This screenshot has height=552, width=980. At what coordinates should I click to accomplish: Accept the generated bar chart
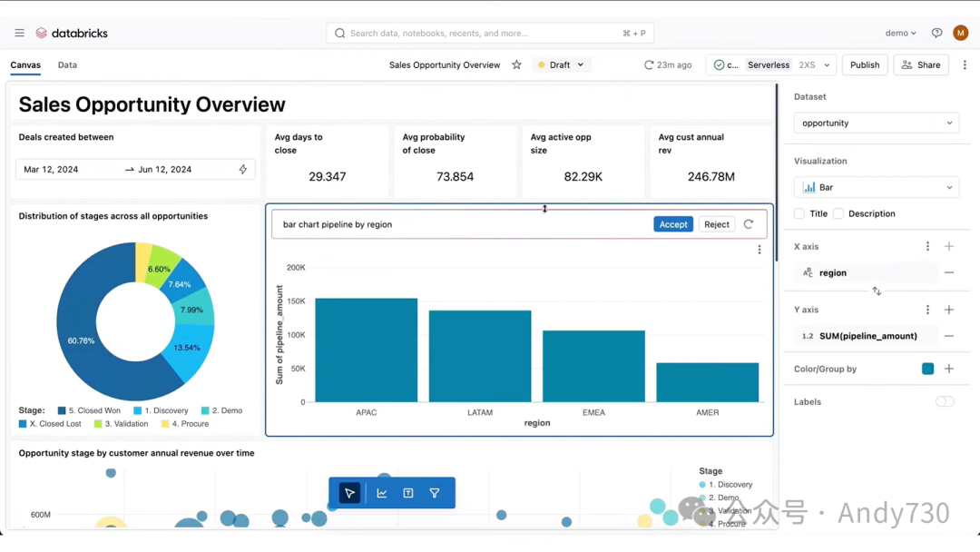[672, 224]
